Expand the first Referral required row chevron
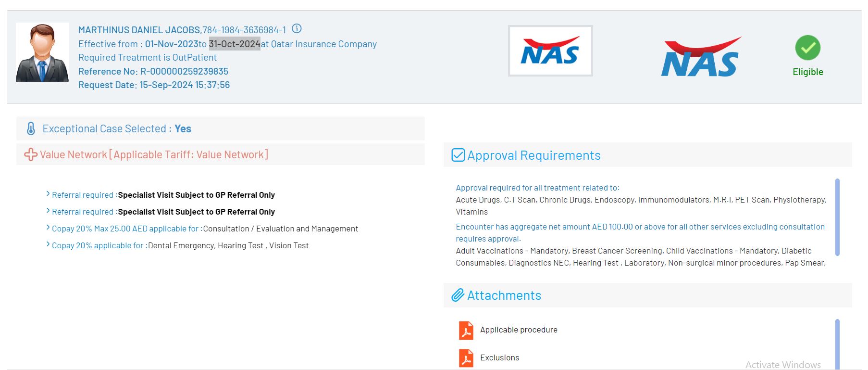 [48, 194]
